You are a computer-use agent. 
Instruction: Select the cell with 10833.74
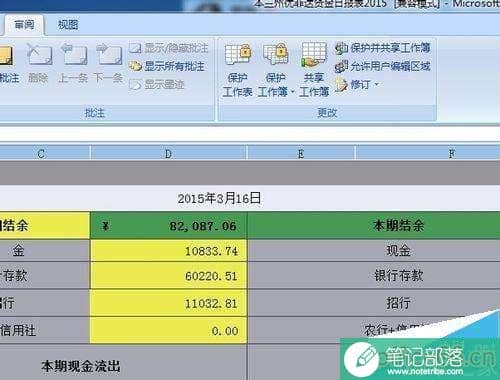(168, 251)
